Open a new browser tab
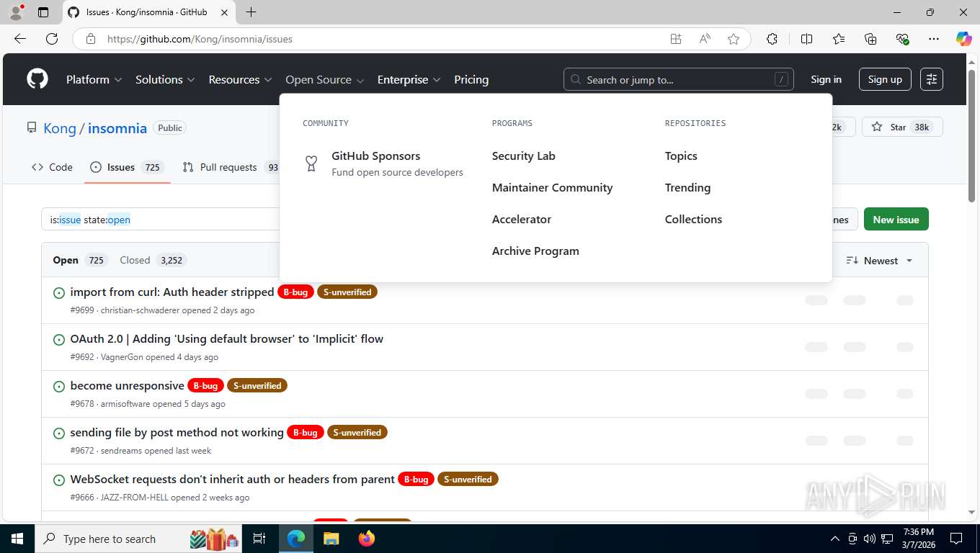The image size is (980, 553). (x=251, y=12)
